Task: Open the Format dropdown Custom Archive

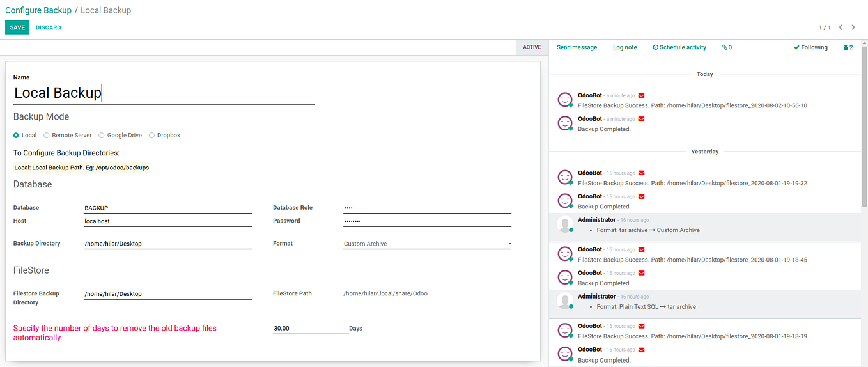Action: (x=427, y=244)
